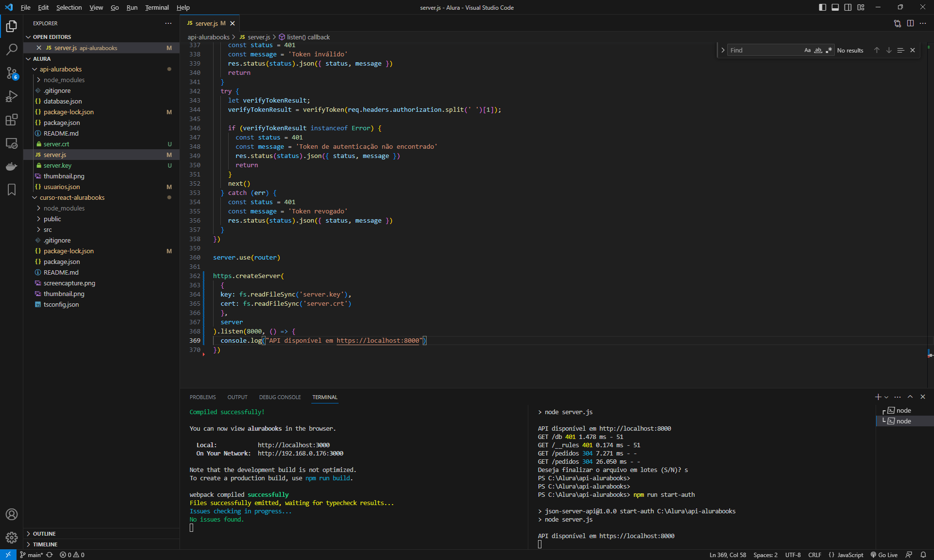Open Source Control view with 6 changes
Image resolution: width=934 pixels, height=560 pixels.
click(12, 73)
